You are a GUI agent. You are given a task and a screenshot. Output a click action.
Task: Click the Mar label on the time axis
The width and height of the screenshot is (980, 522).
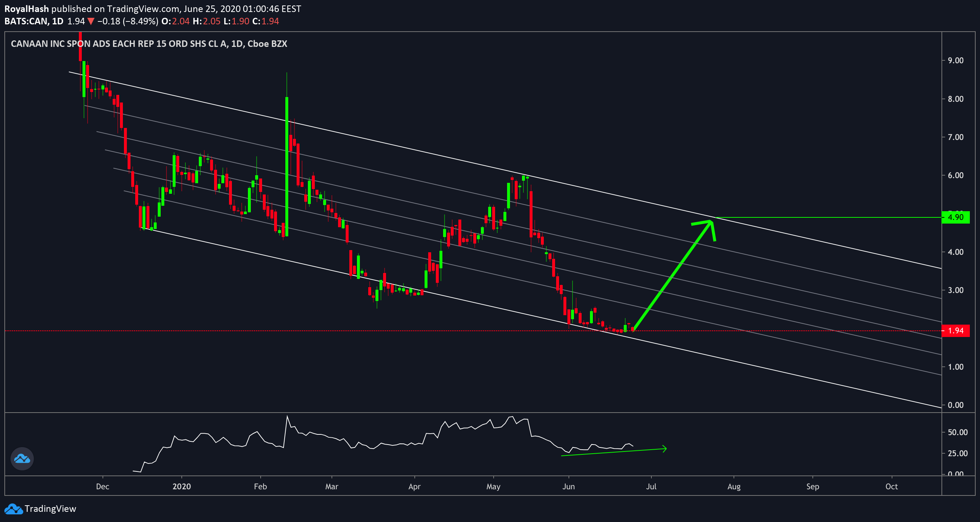(332, 487)
